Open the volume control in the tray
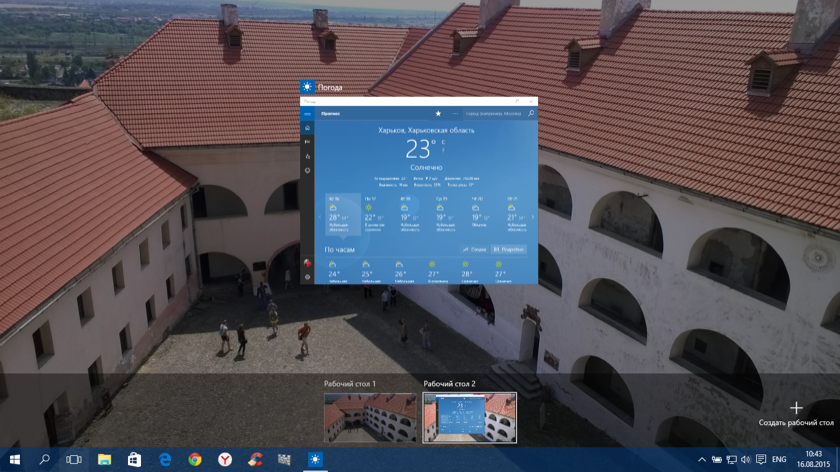Screen dimensions: 840x472 (x=745, y=460)
